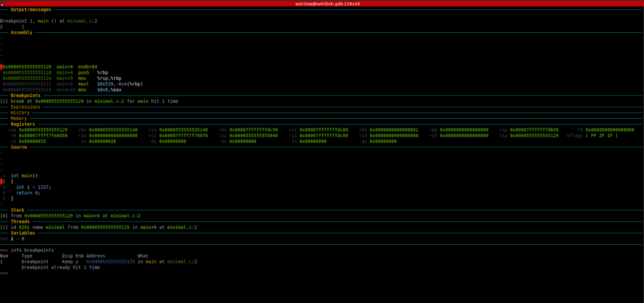Toggle breakpoint [1] in Breakpoints panel

4,101
